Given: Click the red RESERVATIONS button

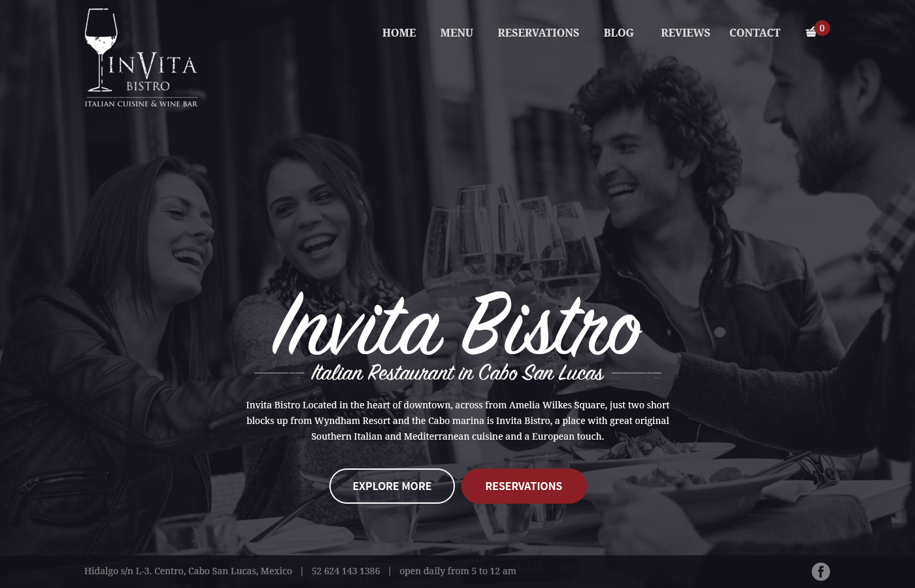Looking at the screenshot, I should coord(524,486).
